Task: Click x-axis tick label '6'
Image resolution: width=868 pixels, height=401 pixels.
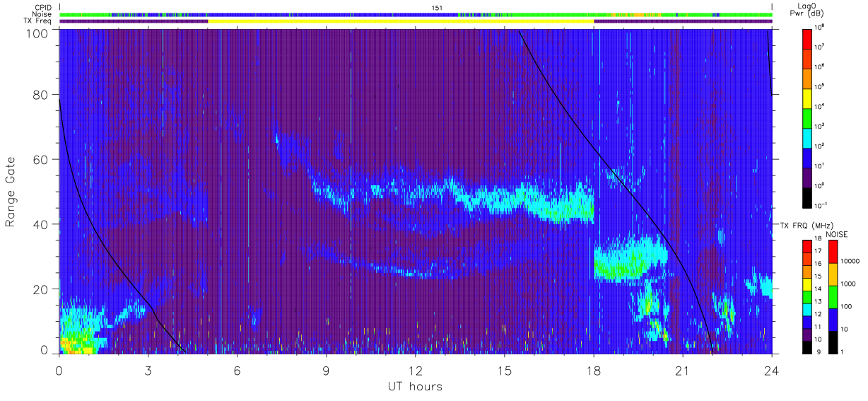Action: click(237, 370)
